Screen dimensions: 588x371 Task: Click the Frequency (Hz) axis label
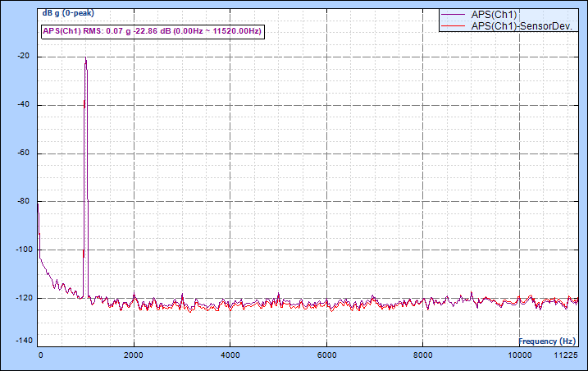547,341
